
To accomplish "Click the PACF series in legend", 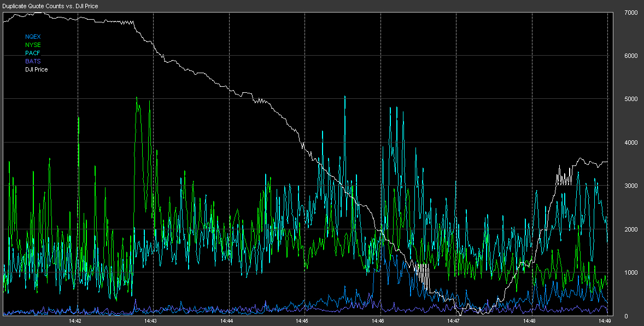I will (x=33, y=53).
